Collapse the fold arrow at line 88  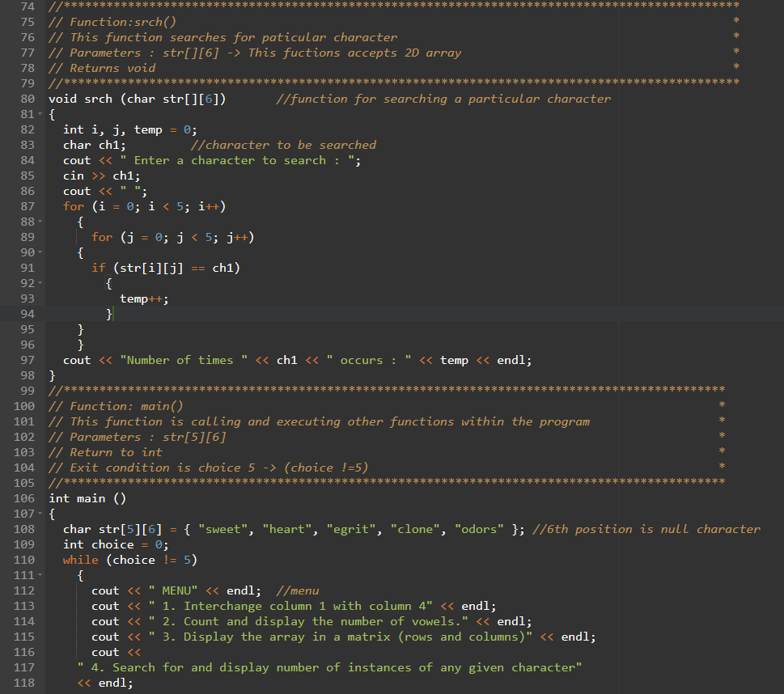(x=40, y=222)
